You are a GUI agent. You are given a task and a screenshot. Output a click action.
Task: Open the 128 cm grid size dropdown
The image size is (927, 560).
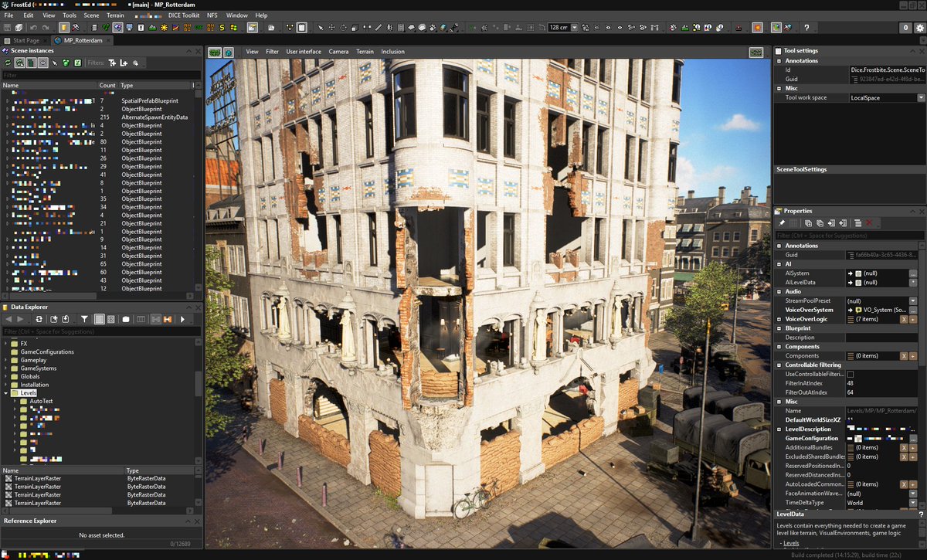575,28
